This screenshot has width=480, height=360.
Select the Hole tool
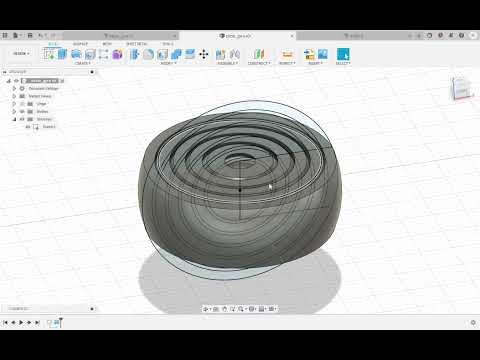pyautogui.click(x=90, y=54)
